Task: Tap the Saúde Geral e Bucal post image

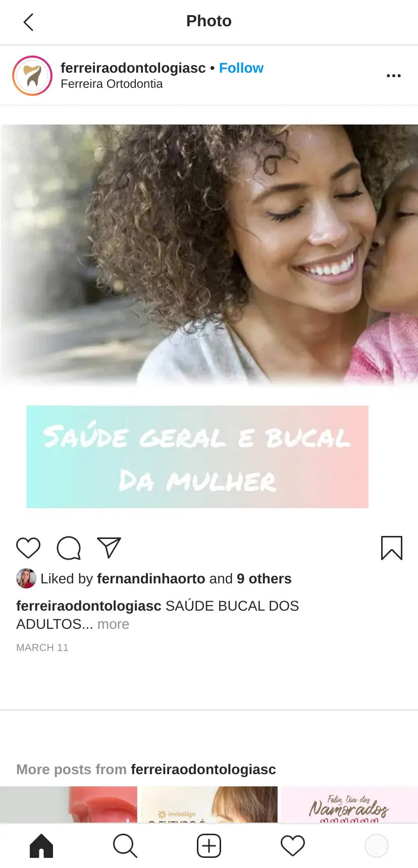Action: coord(209,316)
